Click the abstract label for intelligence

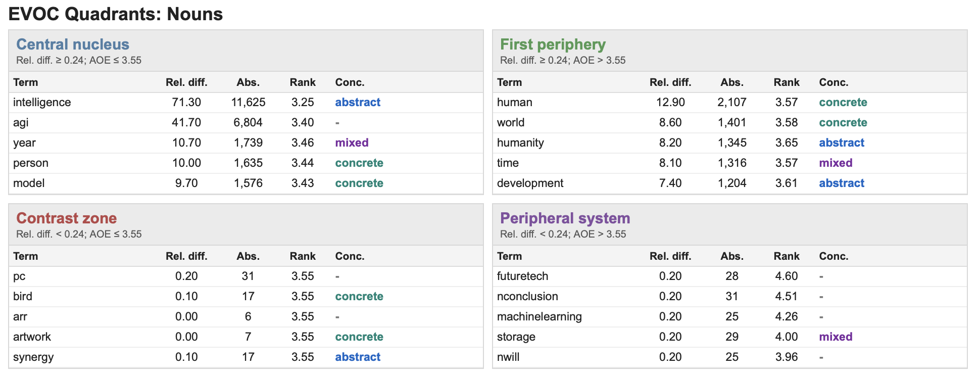coord(358,102)
